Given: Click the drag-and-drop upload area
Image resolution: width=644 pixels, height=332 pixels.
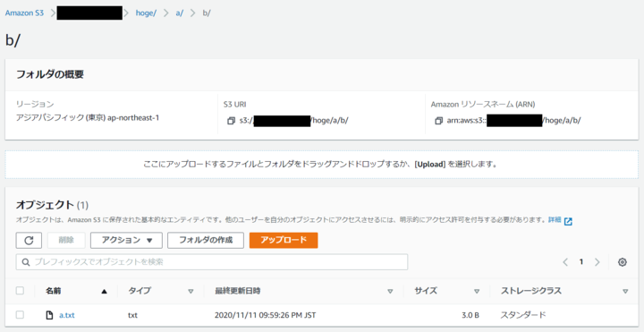Looking at the screenshot, I should coord(322,165).
